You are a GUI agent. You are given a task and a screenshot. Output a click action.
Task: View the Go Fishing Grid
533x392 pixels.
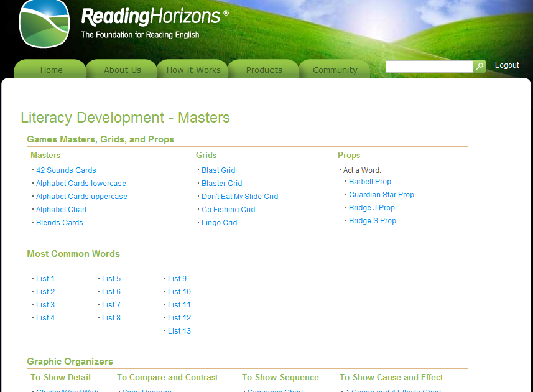pyautogui.click(x=228, y=209)
